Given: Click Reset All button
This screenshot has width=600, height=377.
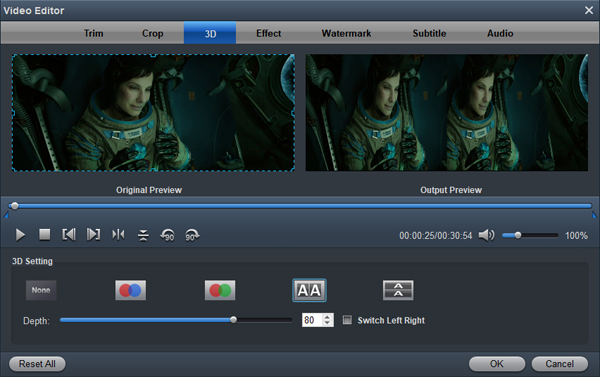Looking at the screenshot, I should pos(37,364).
